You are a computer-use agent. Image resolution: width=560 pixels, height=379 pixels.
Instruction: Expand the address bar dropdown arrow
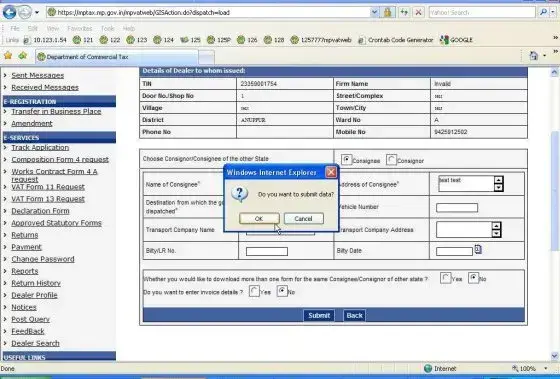coord(374,13)
